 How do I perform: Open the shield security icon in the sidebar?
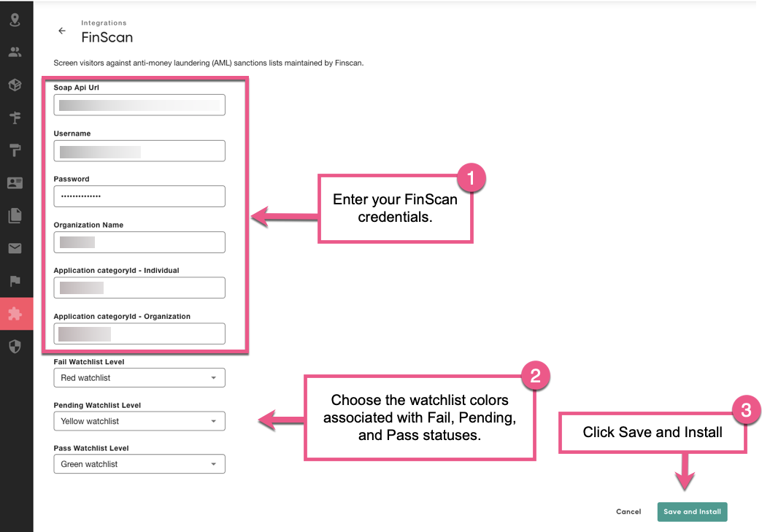coord(15,347)
